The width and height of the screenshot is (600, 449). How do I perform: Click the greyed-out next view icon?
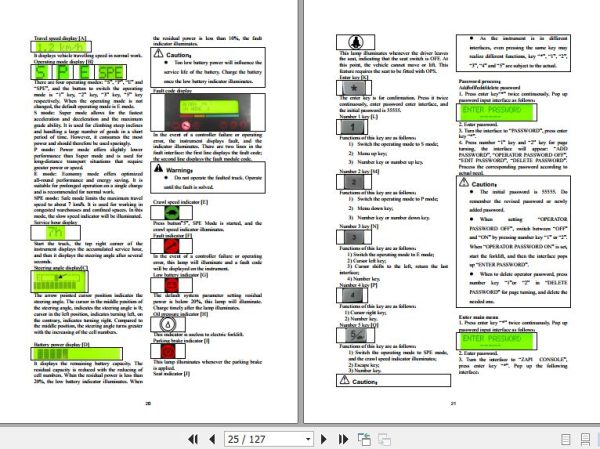click(x=384, y=439)
